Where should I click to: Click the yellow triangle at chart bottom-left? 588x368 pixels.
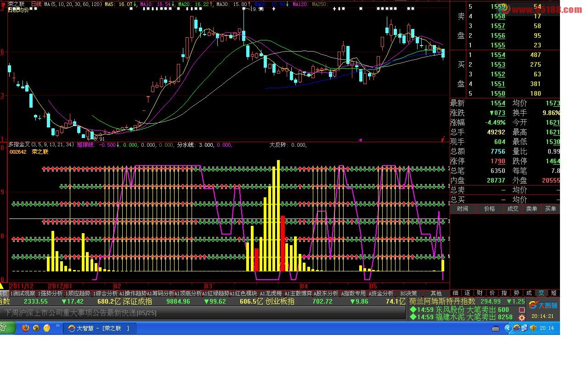coord(2,286)
